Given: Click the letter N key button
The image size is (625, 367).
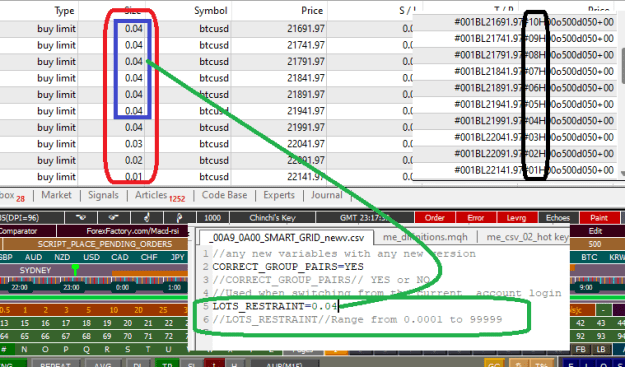Looking at the screenshot, I should [x=25, y=349].
